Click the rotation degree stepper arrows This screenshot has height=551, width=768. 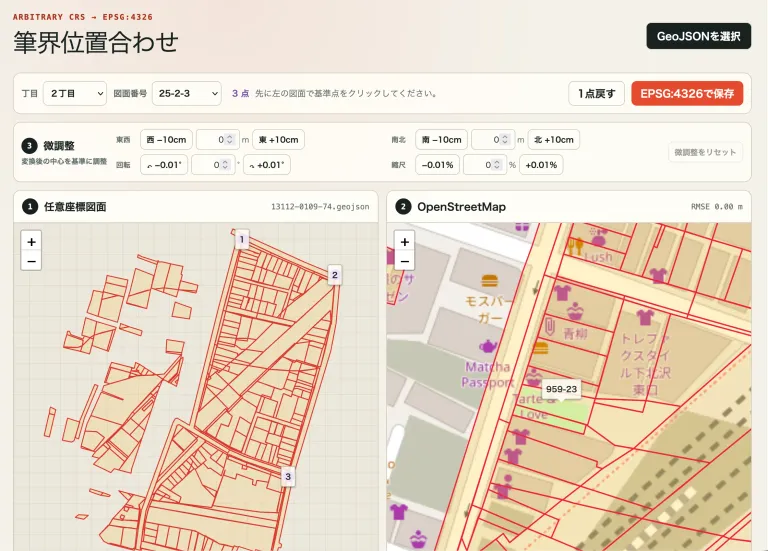225,165
